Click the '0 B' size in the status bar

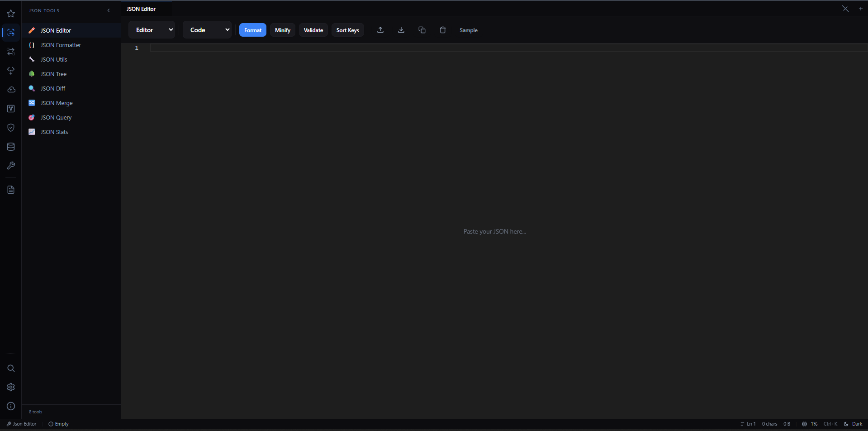[787, 424]
